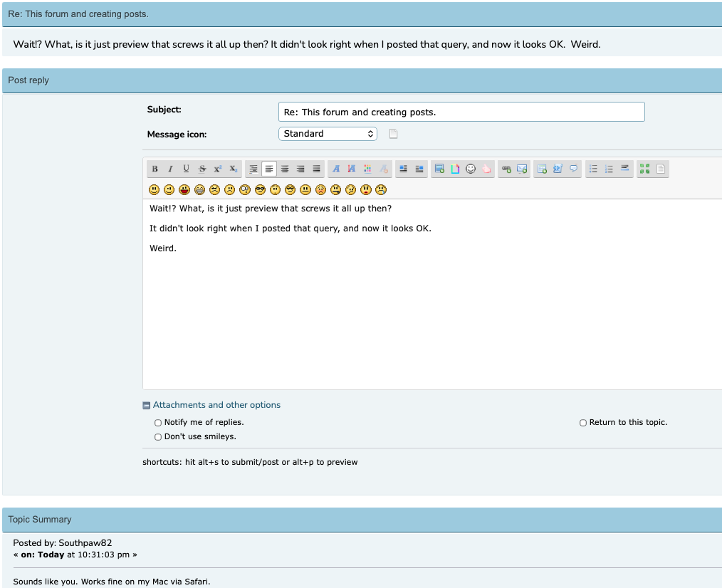Collapse Attachments and other options
722x588 pixels.
click(x=147, y=406)
